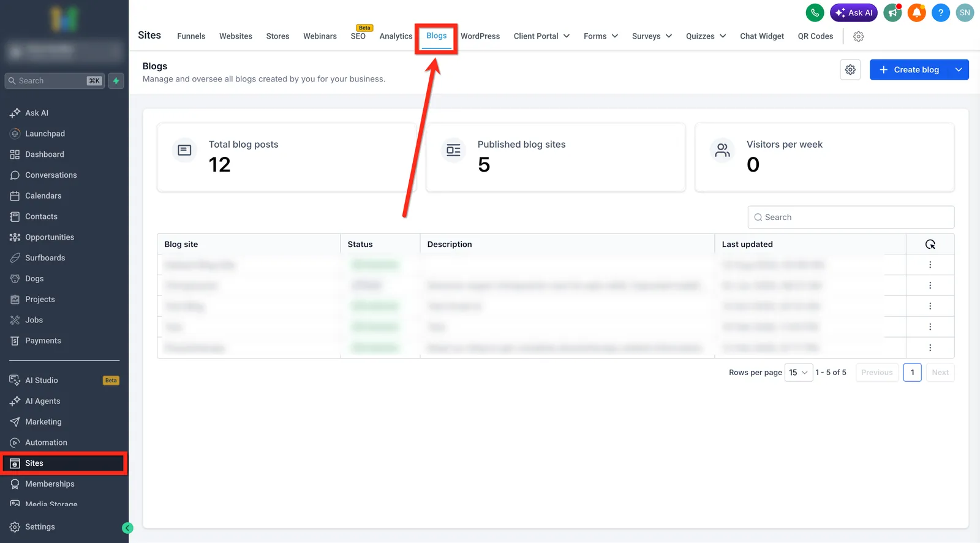Screen dimensions: 980x543
Task: Click the Next pagination button
Action: click(940, 373)
